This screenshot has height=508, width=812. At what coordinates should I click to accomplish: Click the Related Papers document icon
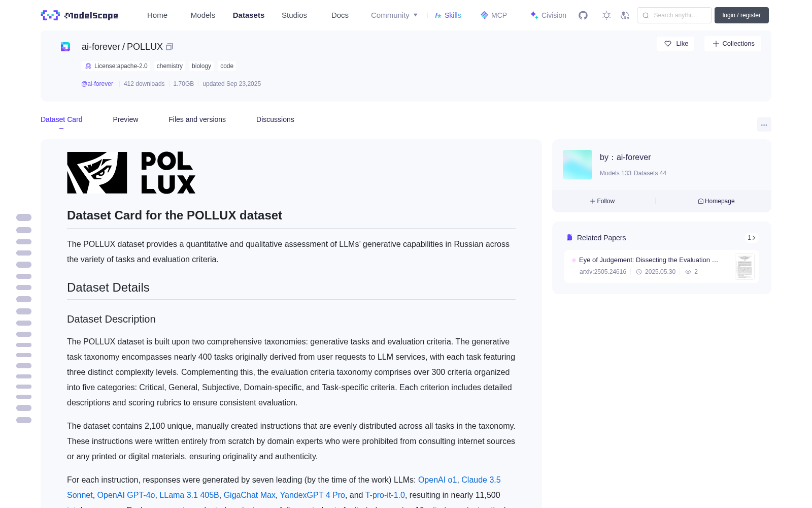569,238
